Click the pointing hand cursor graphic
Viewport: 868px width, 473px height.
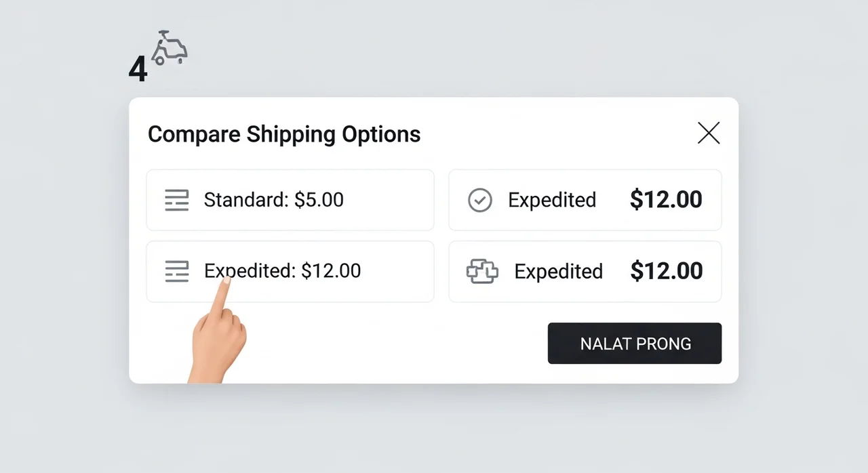click(x=218, y=329)
